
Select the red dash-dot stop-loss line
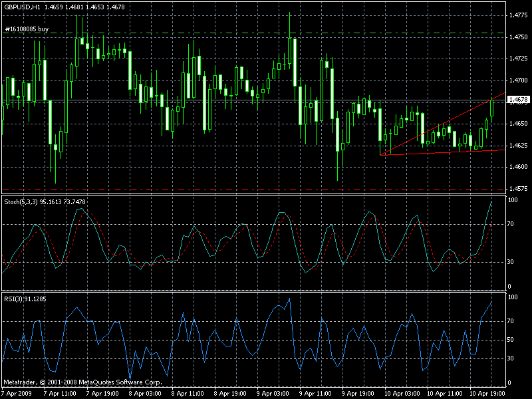click(254, 189)
